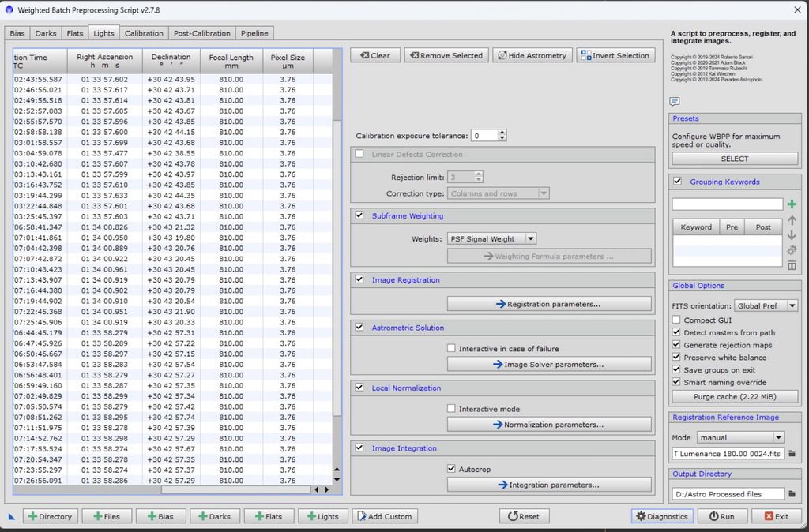Toggle Save groups on exit

[x=676, y=369]
